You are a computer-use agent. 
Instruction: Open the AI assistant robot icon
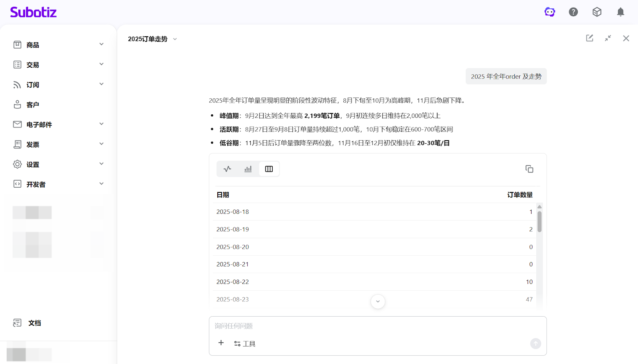click(x=549, y=12)
